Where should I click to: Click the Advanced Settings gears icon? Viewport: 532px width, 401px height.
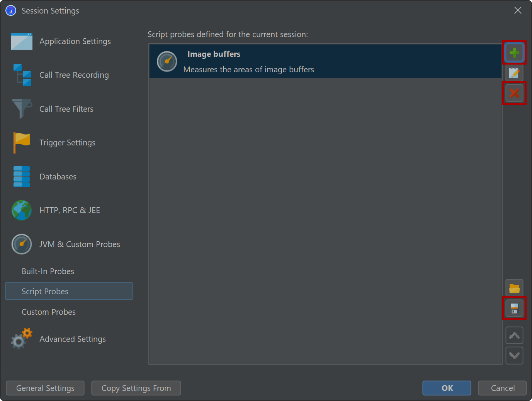22,339
